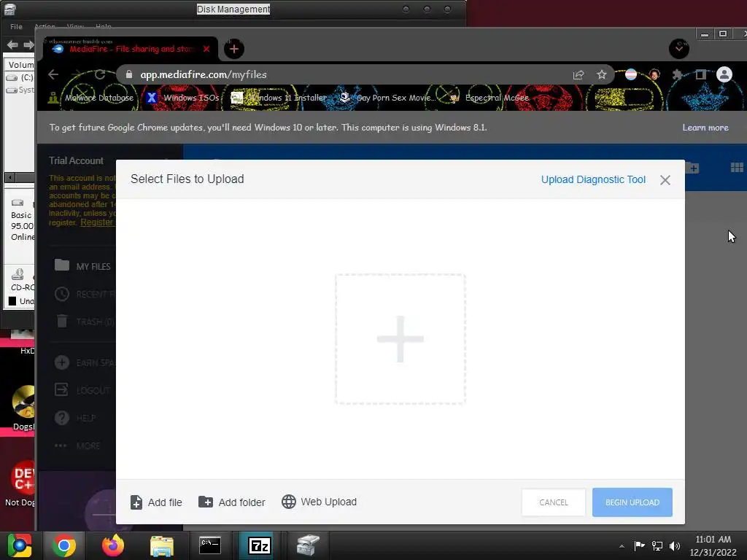
Task: Open File menu in Disk Management
Action: click(16, 27)
